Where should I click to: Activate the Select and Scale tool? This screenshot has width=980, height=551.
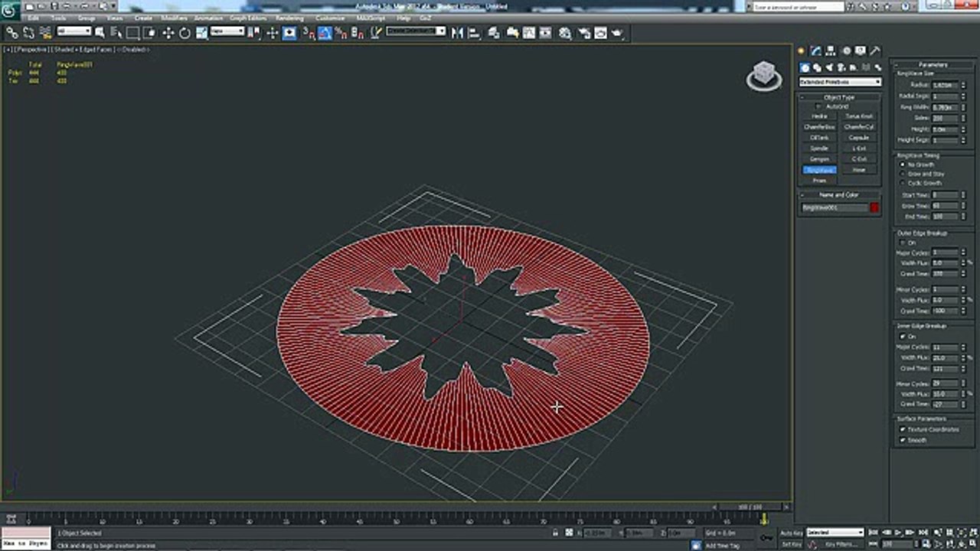201,33
